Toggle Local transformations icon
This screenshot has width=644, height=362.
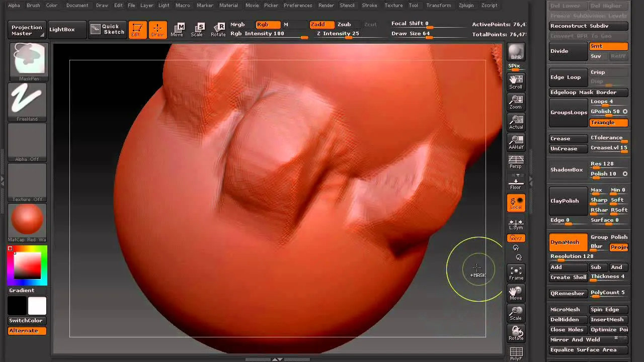click(516, 203)
